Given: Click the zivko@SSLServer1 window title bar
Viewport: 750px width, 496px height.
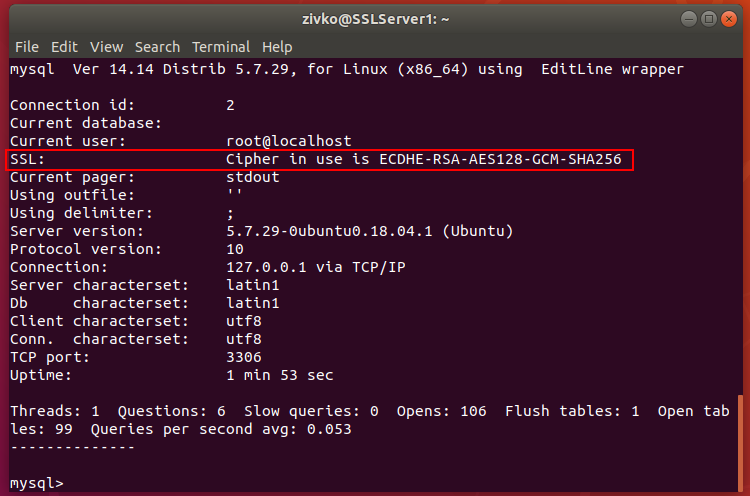Looking at the screenshot, I should pyautogui.click(x=375, y=18).
